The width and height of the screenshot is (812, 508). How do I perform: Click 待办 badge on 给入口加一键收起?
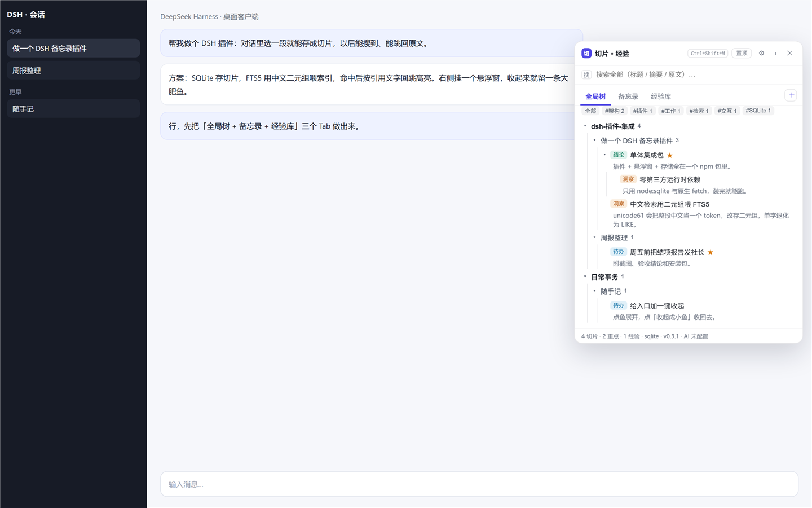point(619,305)
